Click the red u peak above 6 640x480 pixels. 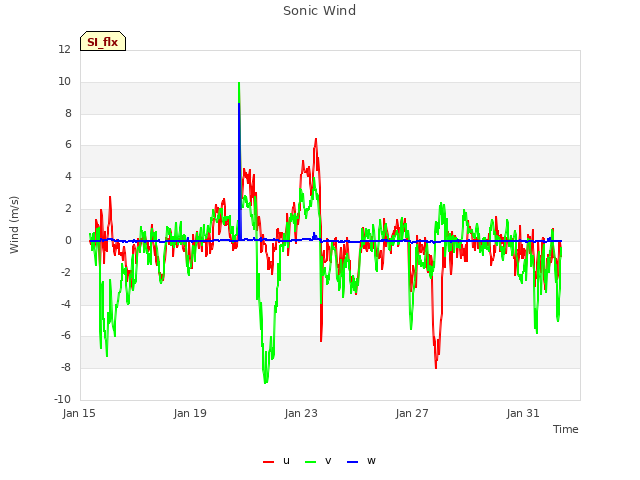[316, 139]
